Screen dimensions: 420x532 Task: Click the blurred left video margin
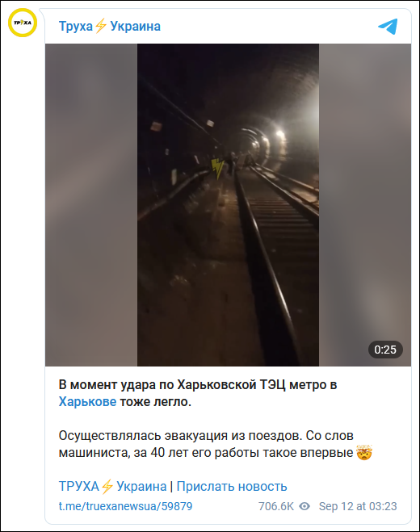pyautogui.click(x=91, y=204)
